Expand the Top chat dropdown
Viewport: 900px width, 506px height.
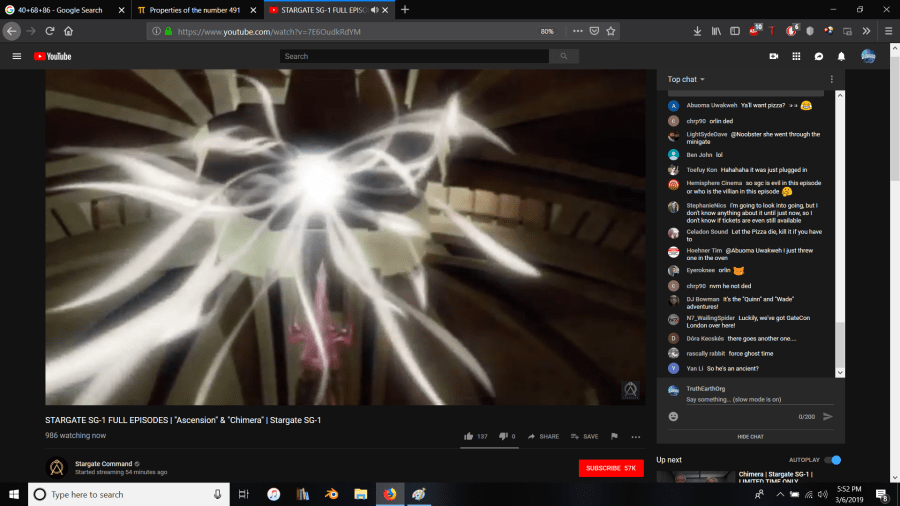(x=686, y=79)
